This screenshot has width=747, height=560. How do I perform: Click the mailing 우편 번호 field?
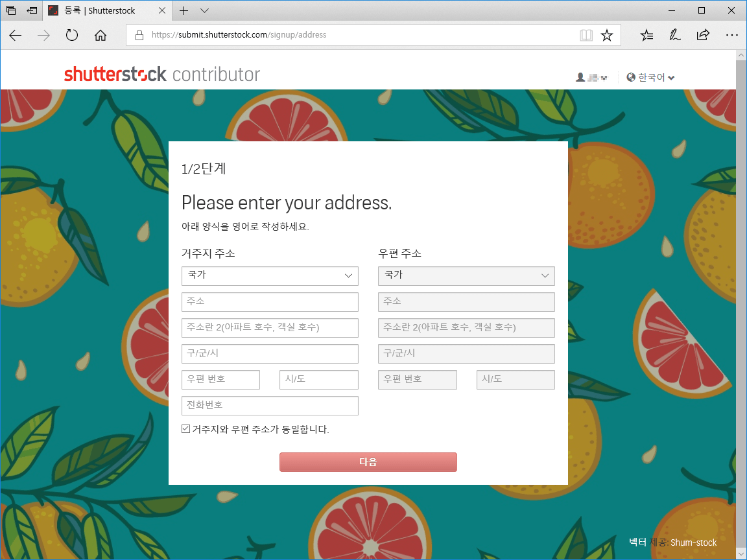418,380
